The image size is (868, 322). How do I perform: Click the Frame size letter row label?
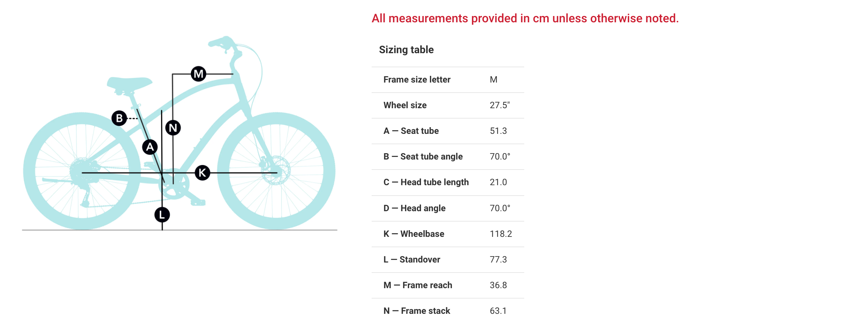[417, 80]
